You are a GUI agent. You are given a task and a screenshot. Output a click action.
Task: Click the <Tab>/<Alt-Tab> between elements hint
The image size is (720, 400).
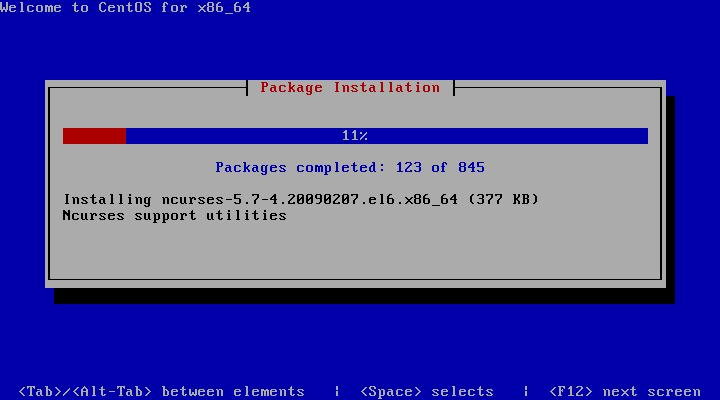pos(162,391)
